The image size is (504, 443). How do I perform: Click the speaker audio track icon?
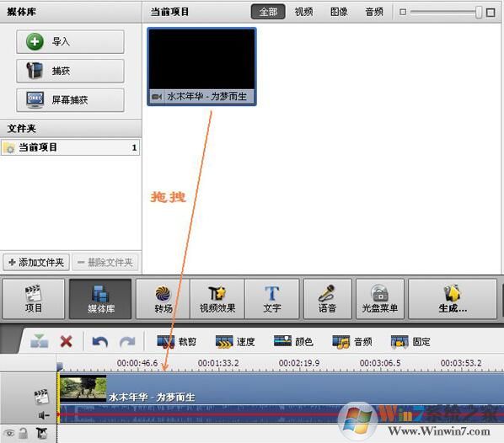(x=43, y=416)
